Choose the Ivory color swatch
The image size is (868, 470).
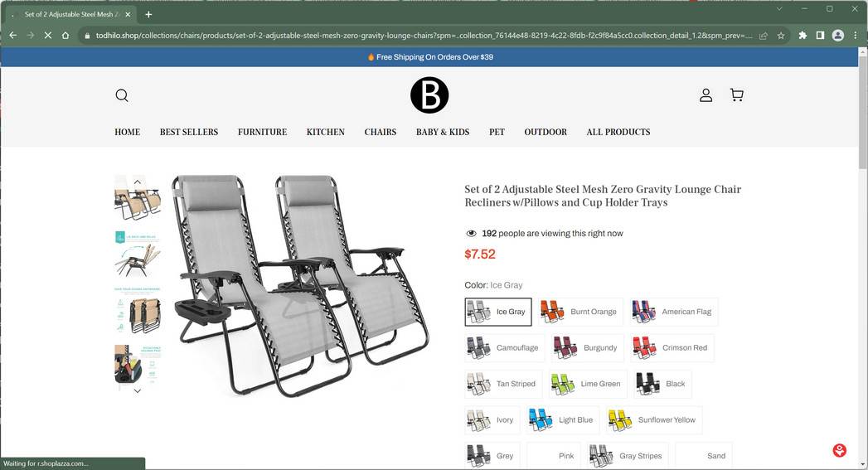coord(492,419)
